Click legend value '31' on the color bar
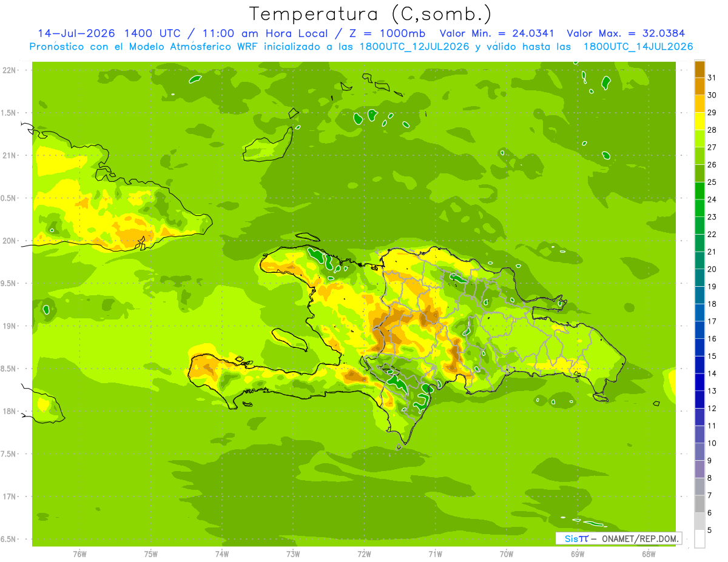 point(712,78)
